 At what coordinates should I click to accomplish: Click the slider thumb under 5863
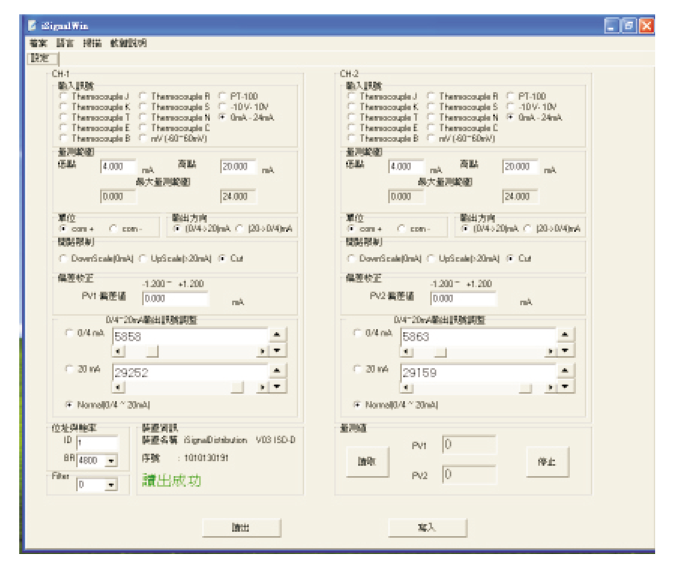pyautogui.click(x=440, y=351)
